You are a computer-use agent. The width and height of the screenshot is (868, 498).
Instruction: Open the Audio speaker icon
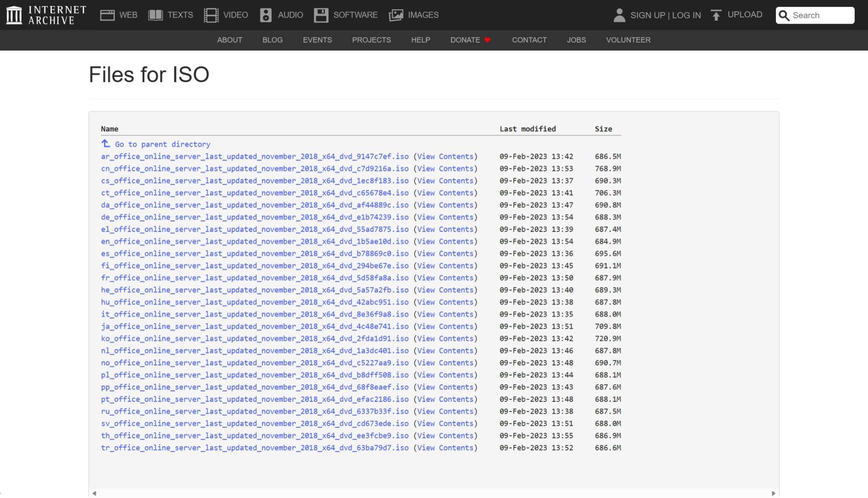coord(265,15)
